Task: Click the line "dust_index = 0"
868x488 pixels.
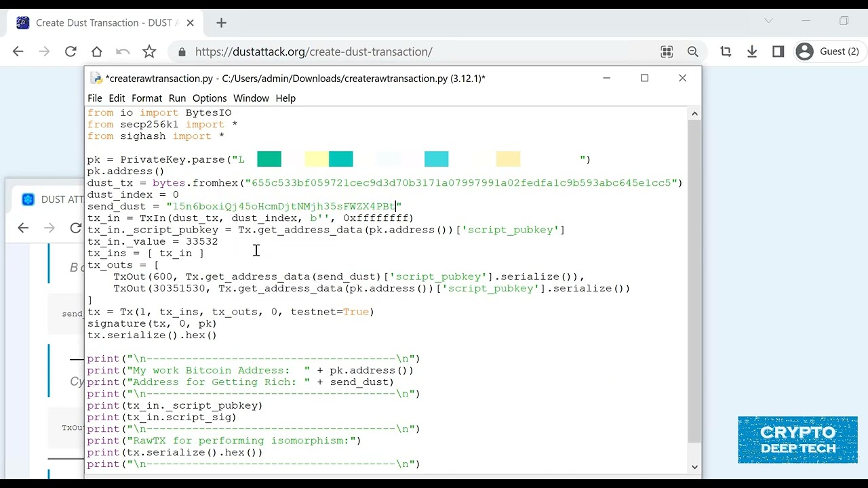Action: coord(133,195)
